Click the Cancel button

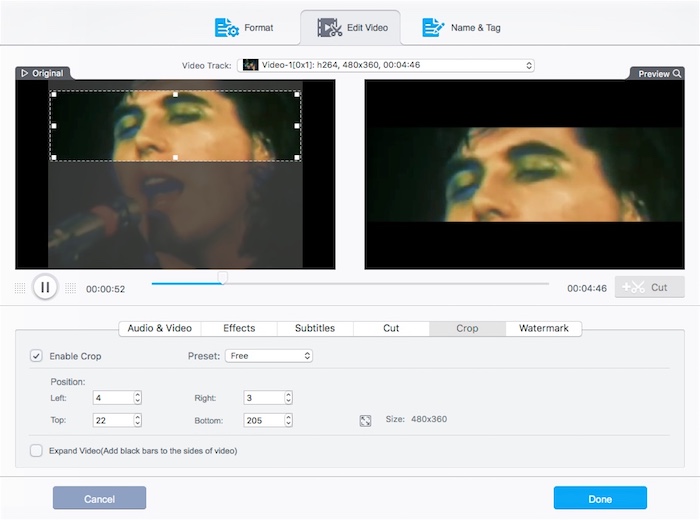coord(99,498)
